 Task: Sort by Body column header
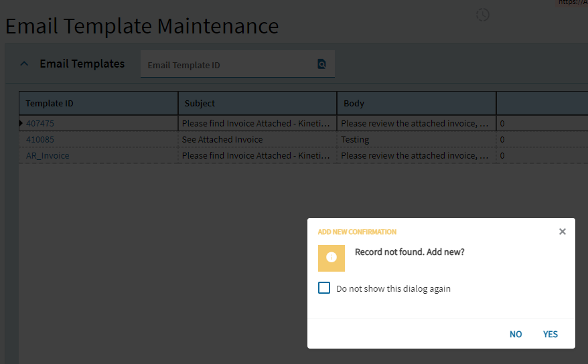coord(416,104)
